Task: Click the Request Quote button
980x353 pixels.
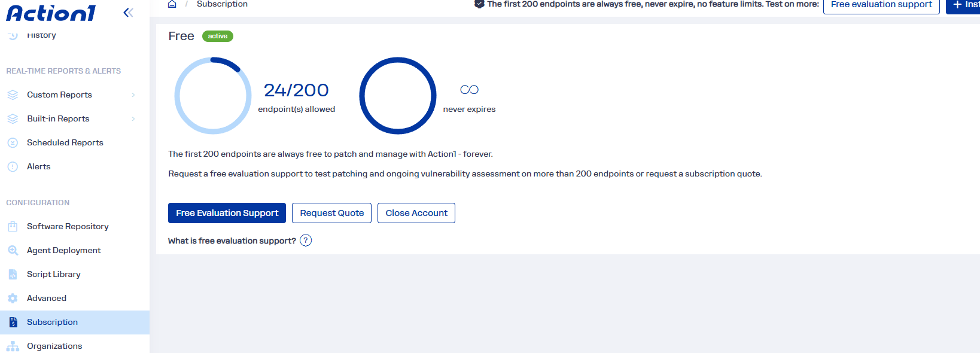Action: tap(331, 213)
